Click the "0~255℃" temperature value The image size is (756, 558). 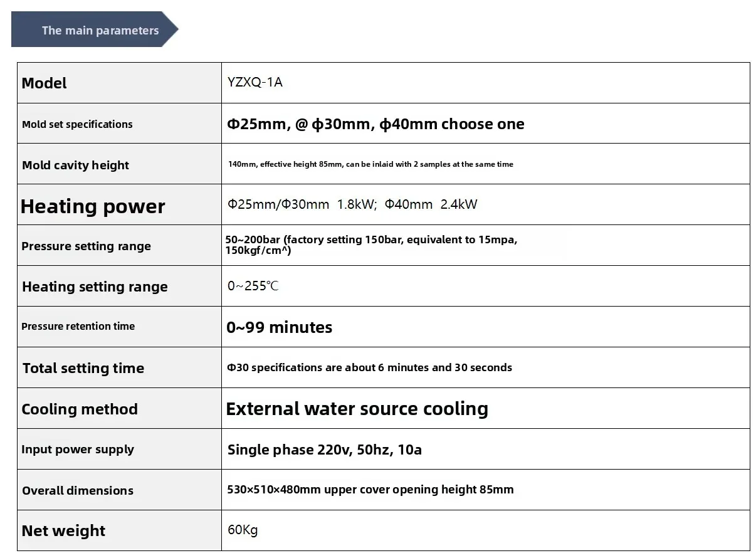[253, 286]
